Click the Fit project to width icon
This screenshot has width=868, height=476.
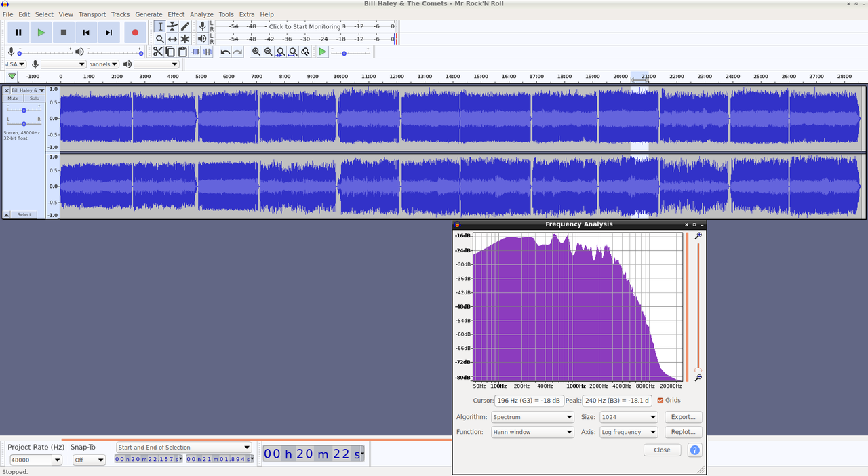click(x=293, y=52)
